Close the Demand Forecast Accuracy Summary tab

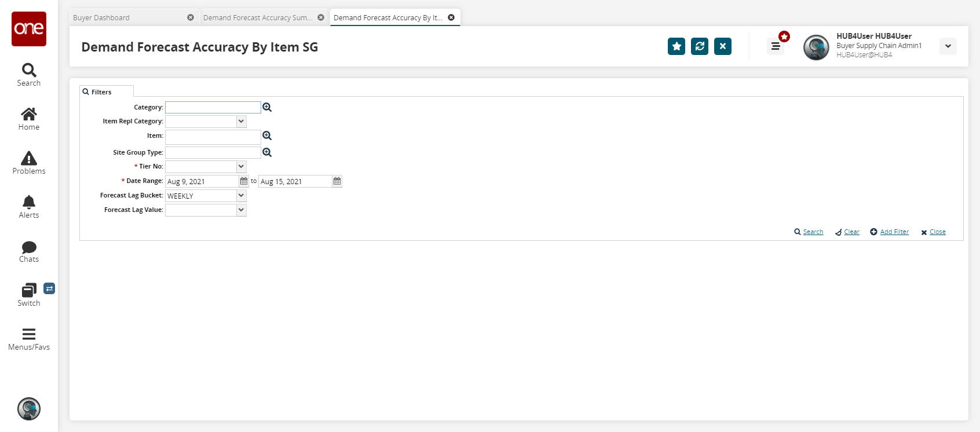321,17
